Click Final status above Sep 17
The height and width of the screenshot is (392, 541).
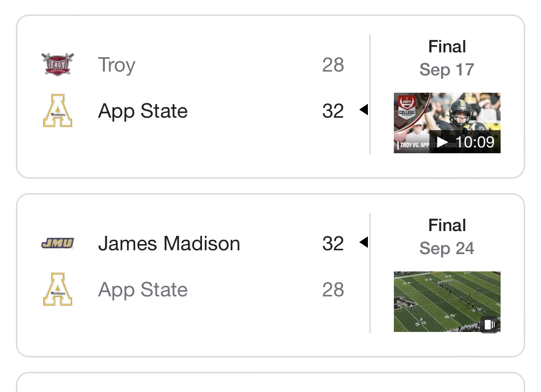[x=447, y=47]
